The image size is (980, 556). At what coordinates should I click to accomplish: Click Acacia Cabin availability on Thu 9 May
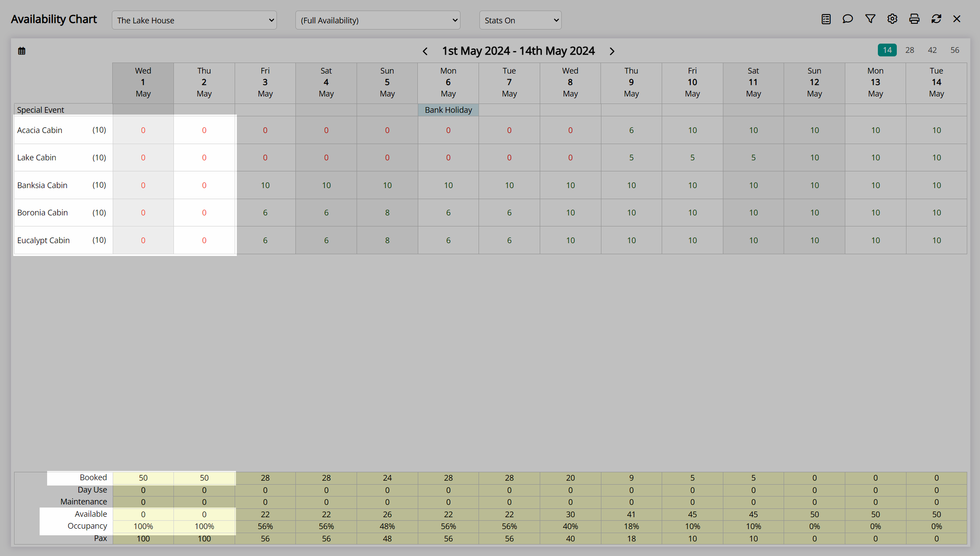point(631,130)
